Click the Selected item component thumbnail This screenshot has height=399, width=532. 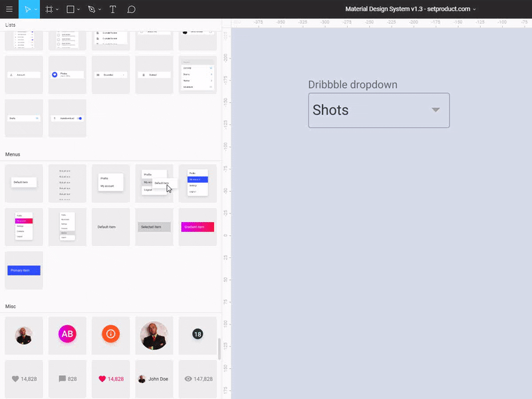[x=154, y=226]
